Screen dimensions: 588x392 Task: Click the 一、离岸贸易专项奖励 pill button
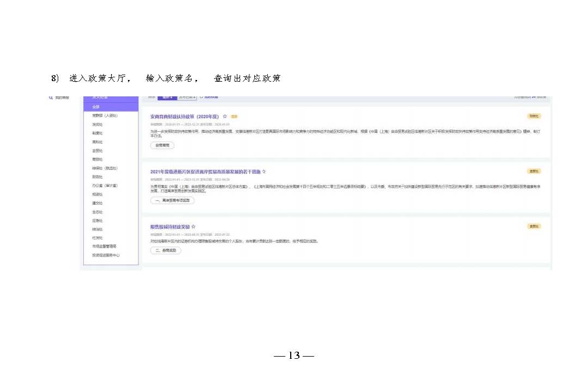click(172, 200)
